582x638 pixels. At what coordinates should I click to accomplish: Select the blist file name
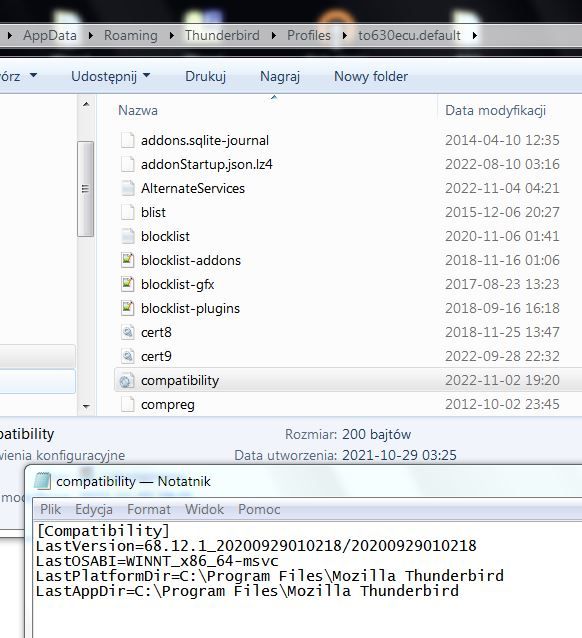153,212
